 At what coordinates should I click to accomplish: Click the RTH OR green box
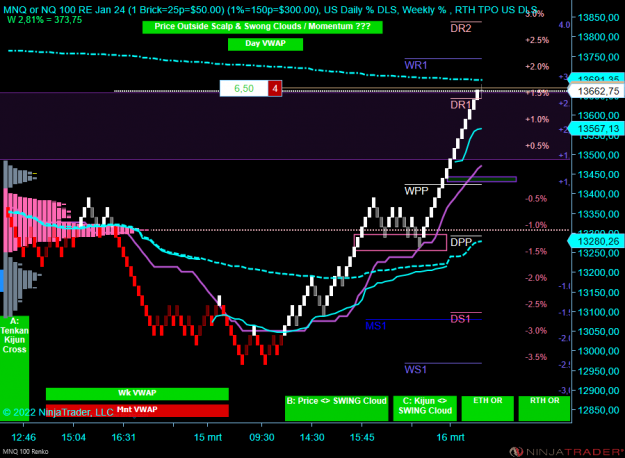tap(544, 408)
